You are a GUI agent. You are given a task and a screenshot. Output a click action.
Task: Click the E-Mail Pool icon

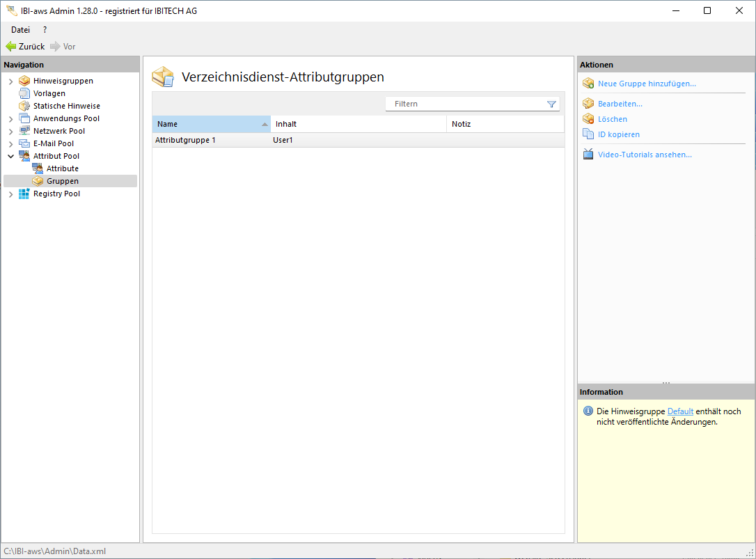point(24,143)
